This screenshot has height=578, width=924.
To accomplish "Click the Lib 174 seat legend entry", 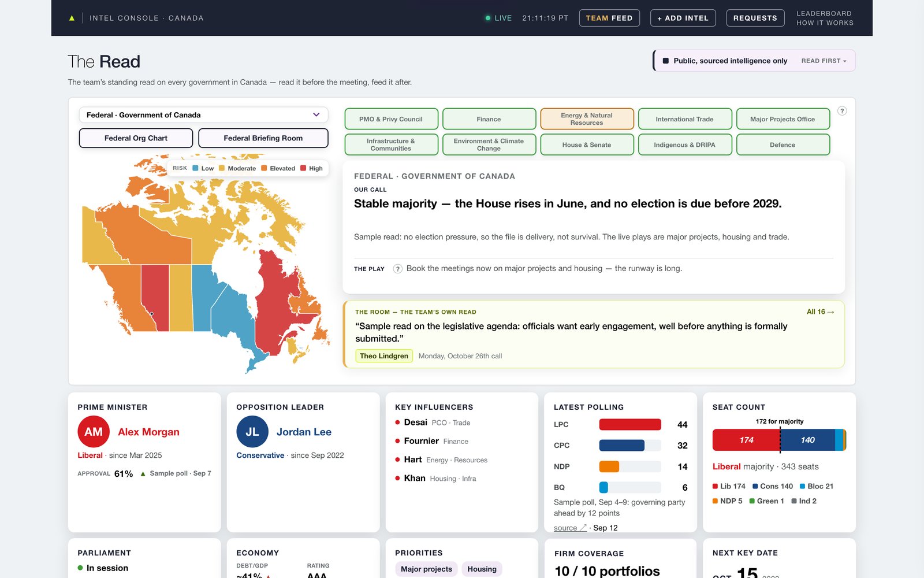I will 729,486.
